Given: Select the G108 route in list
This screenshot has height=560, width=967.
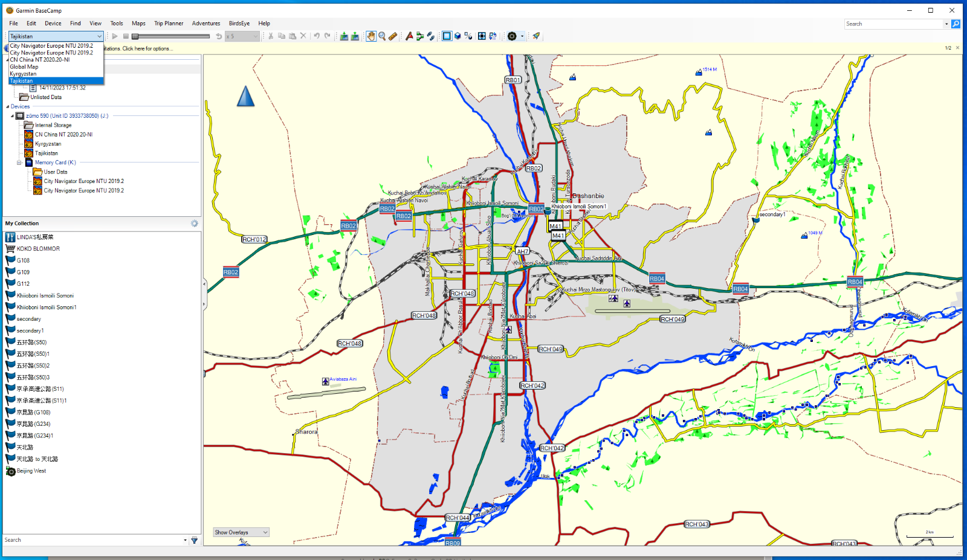Looking at the screenshot, I should point(23,260).
